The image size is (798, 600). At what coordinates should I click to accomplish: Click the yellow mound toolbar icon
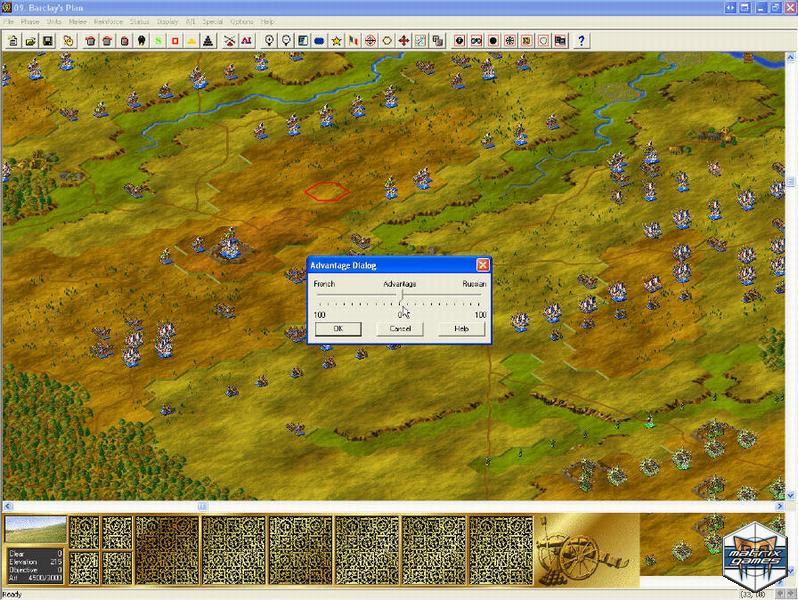(191, 41)
